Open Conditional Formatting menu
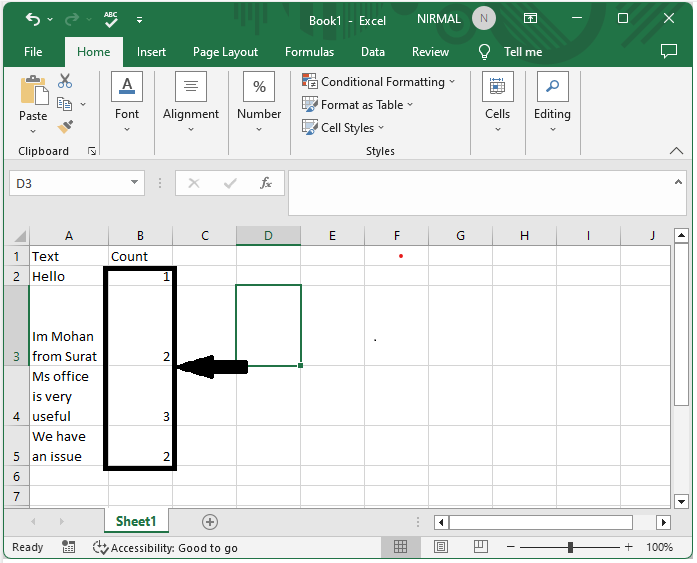Screen dimensions: 697x563 click(378, 82)
